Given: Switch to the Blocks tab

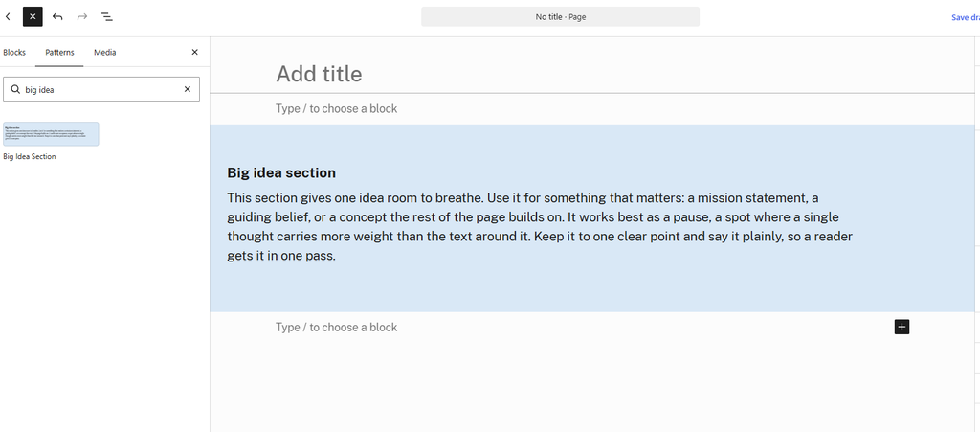Looking at the screenshot, I should tap(14, 53).
